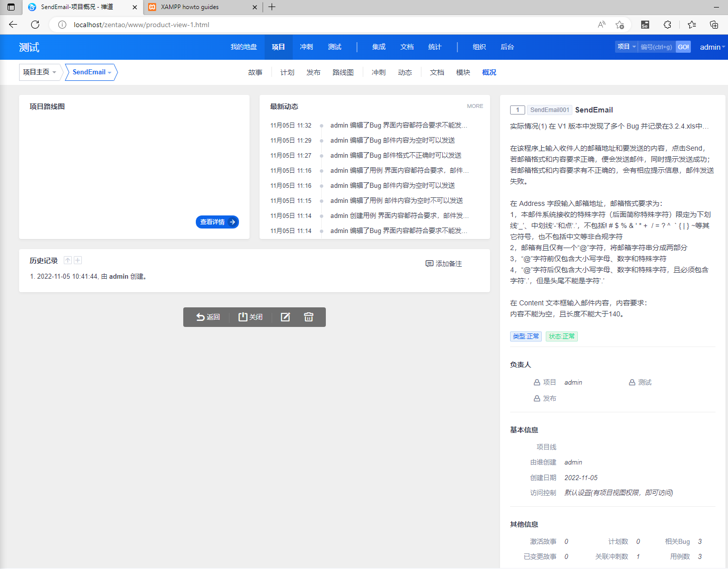Click 相关Bug count 3
Viewport: 728px width, 569px height.
700,541
